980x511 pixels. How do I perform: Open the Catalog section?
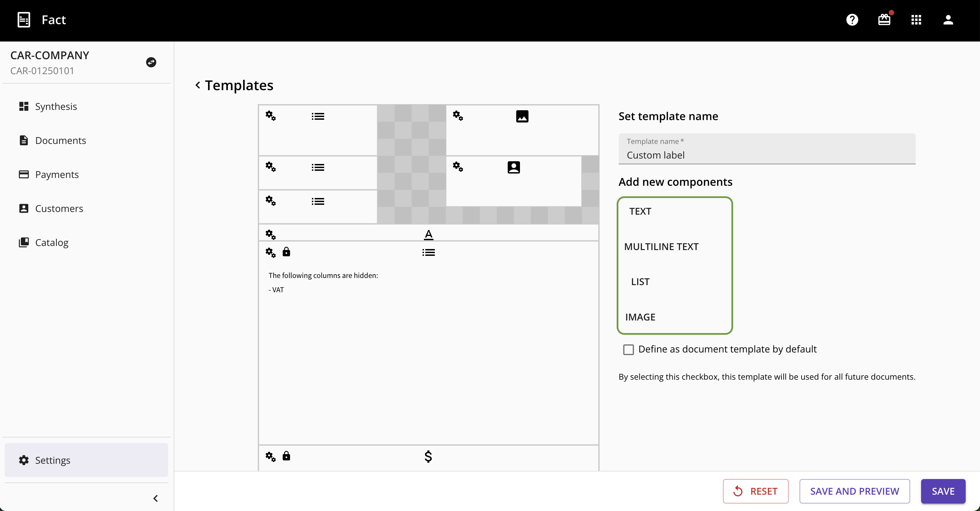[52, 242]
